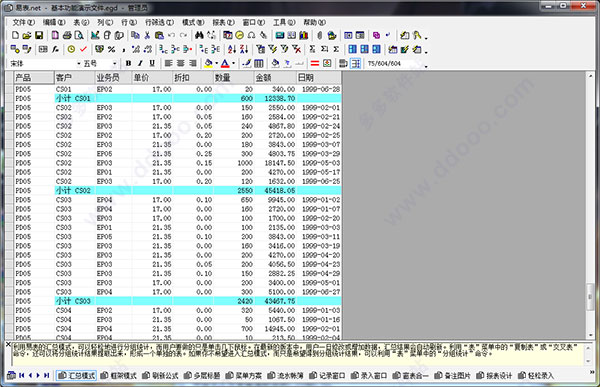Click the Redo arrow icon
This screenshot has width=600, height=387.
pos(183,35)
